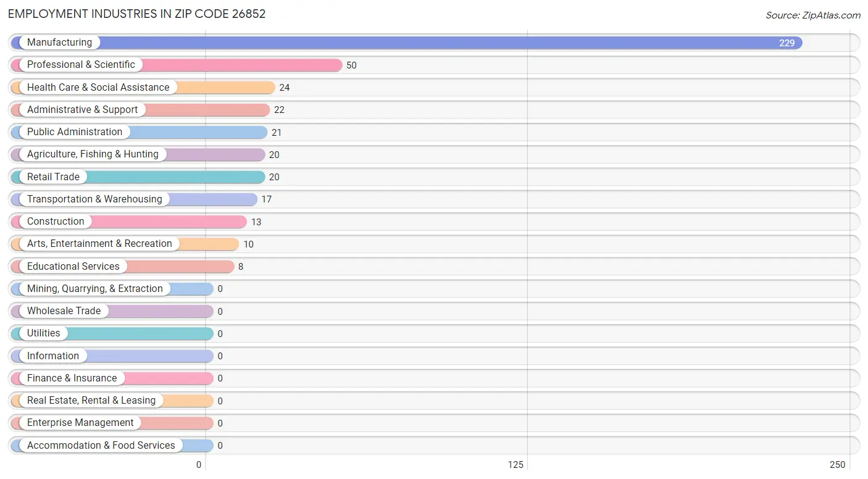Click the Transportation & Warehousing value 17
The image size is (868, 479).
tap(266, 199)
